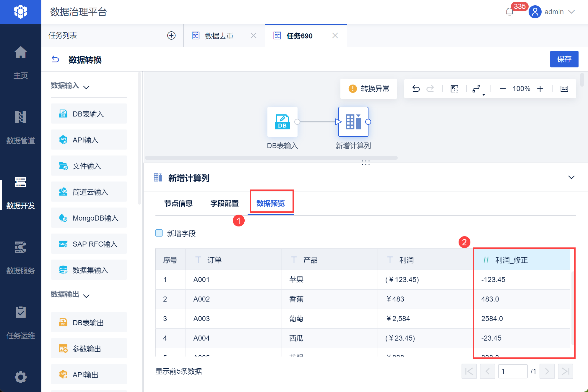Select the 新增计算列 node on canvas
The height and width of the screenshot is (392, 588).
click(353, 122)
